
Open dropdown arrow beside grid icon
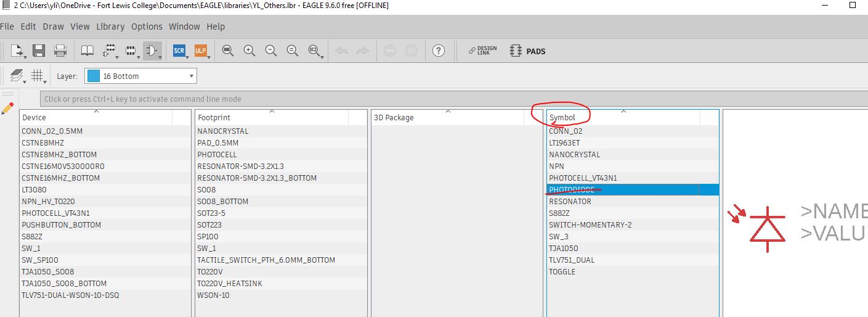[45, 83]
